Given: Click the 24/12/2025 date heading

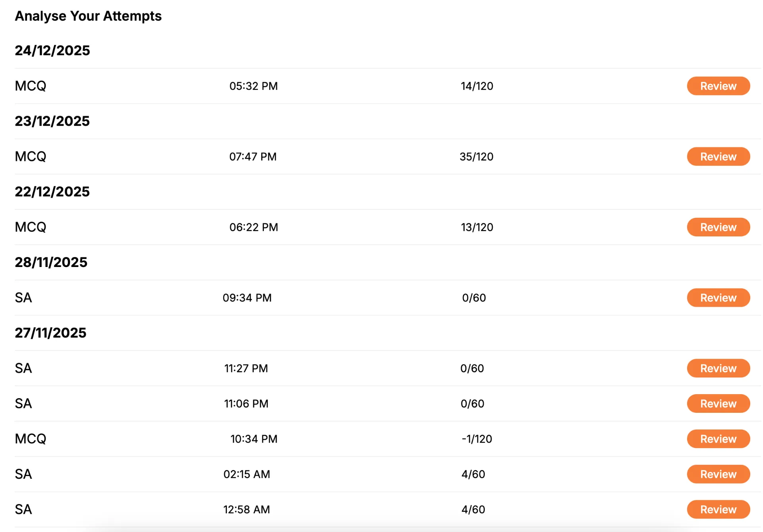Looking at the screenshot, I should [x=52, y=50].
